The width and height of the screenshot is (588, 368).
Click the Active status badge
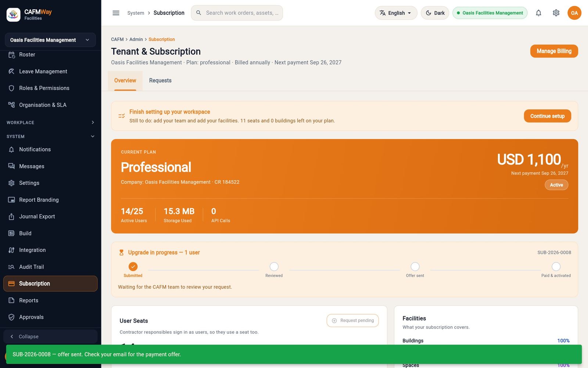point(556,185)
